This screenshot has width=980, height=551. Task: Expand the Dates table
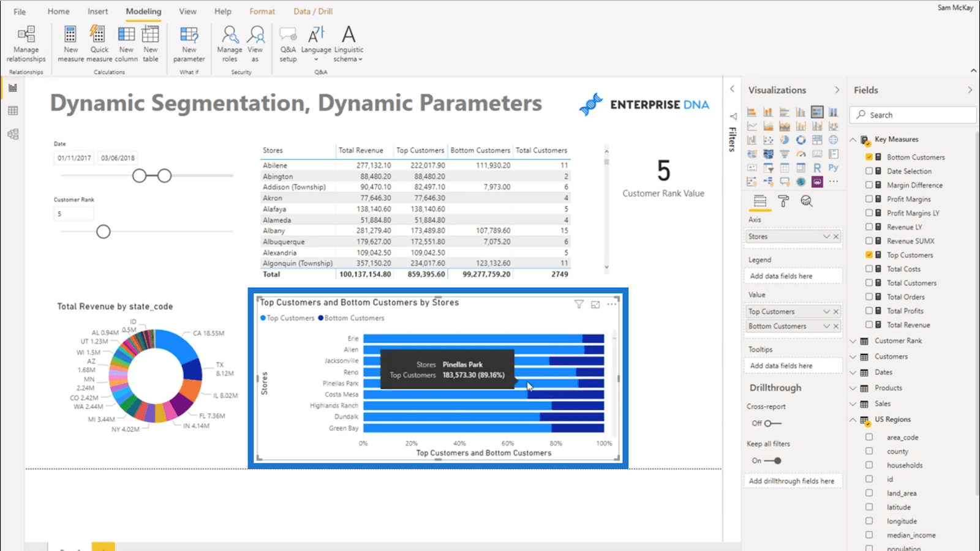[853, 372]
